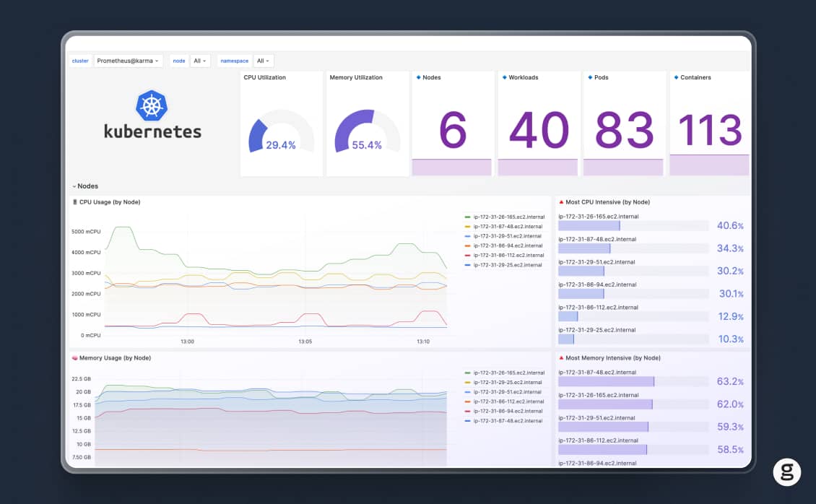Screen dimensions: 816x504
Task: Click the 10.3% CPU value
Action: coord(731,339)
